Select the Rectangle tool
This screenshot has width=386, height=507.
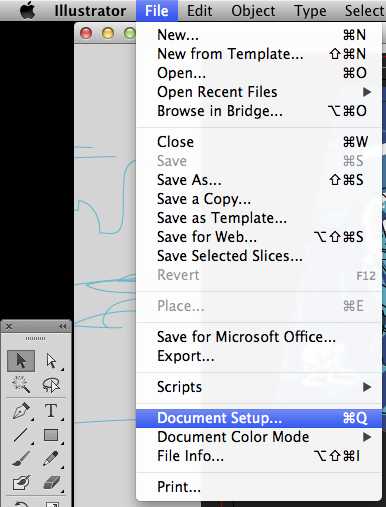51,435
